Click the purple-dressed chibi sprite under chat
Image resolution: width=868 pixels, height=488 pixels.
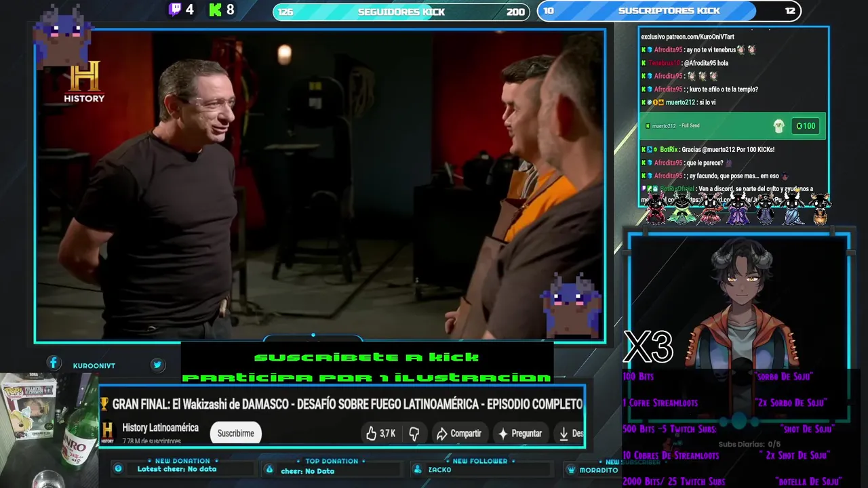pyautogui.click(x=737, y=209)
